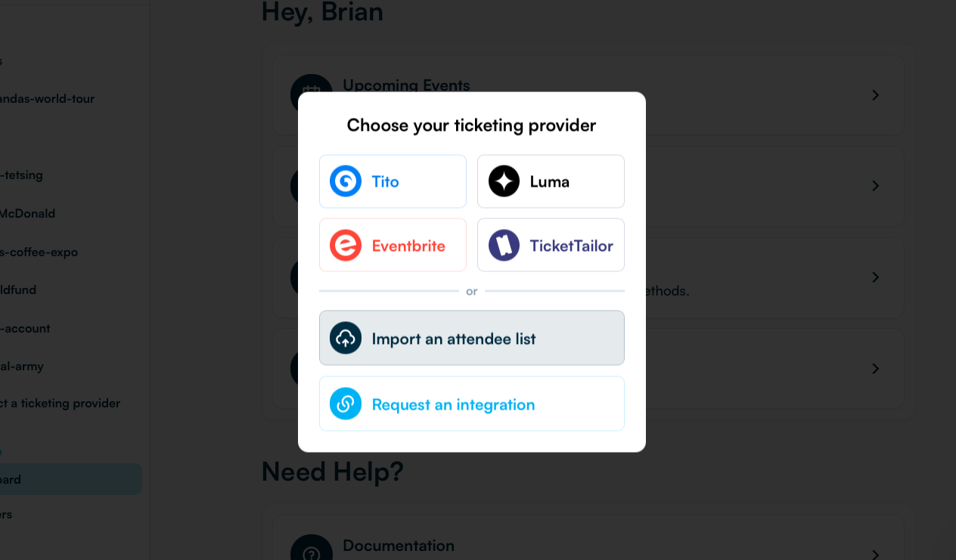Select the coffee-expo event in the sidebar
Viewport: 956px width, 560px height.
pyautogui.click(x=39, y=252)
